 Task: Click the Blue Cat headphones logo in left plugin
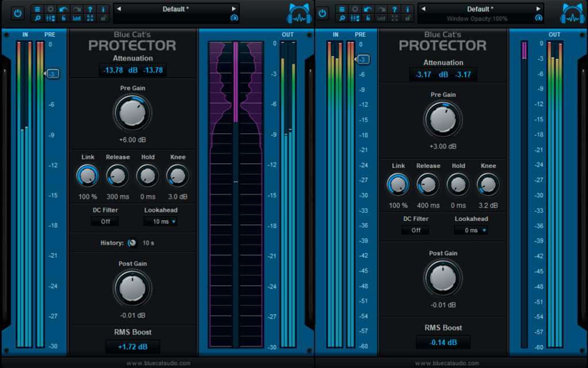pos(299,14)
